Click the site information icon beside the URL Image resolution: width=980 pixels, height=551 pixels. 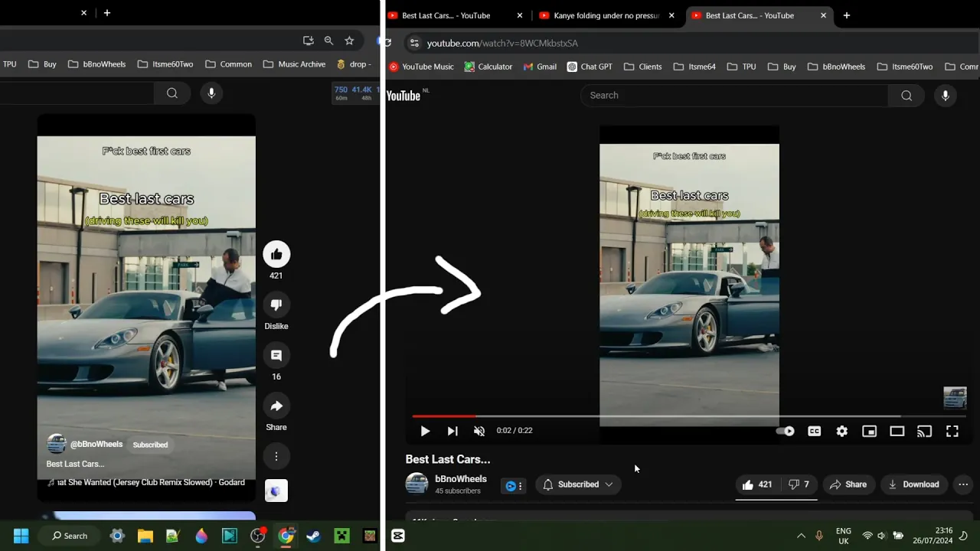[414, 44]
